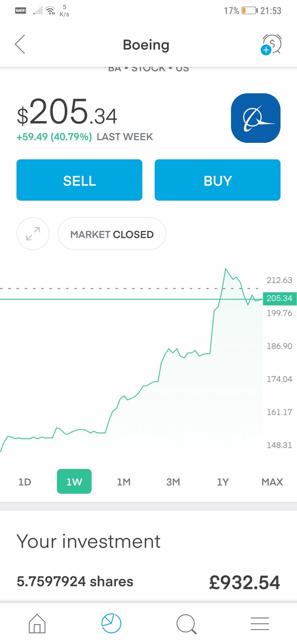Image resolution: width=297 pixels, height=644 pixels.
Task: Select the 1D chart range
Action: pyautogui.click(x=25, y=482)
